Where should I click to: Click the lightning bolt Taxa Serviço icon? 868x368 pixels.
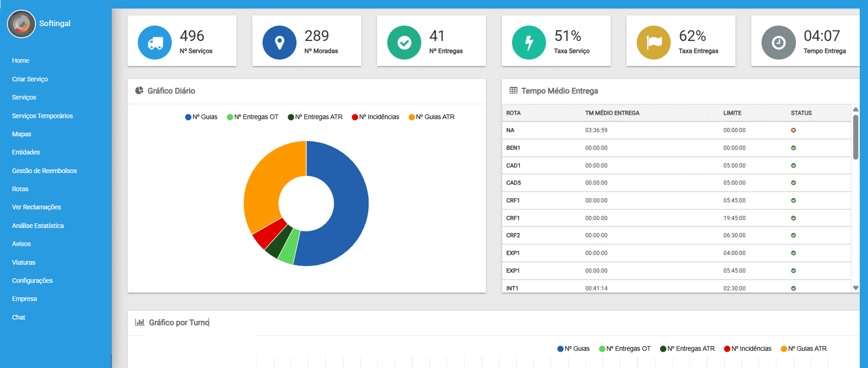point(529,43)
